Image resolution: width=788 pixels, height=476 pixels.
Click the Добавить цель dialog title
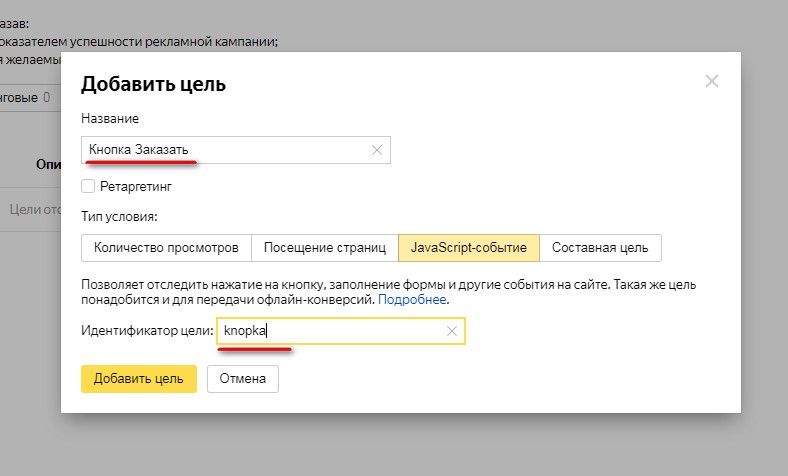[x=153, y=84]
